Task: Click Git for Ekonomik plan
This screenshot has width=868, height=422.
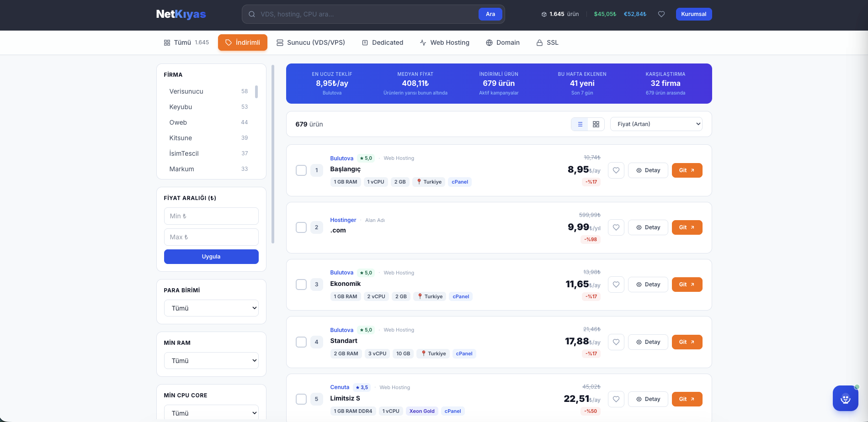Action: 687,285
